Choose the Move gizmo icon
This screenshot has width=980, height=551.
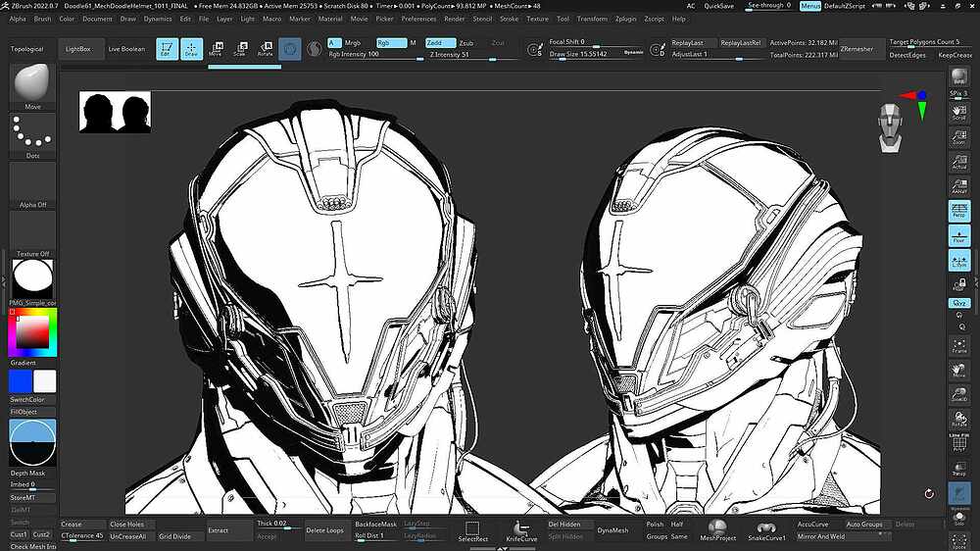[216, 49]
